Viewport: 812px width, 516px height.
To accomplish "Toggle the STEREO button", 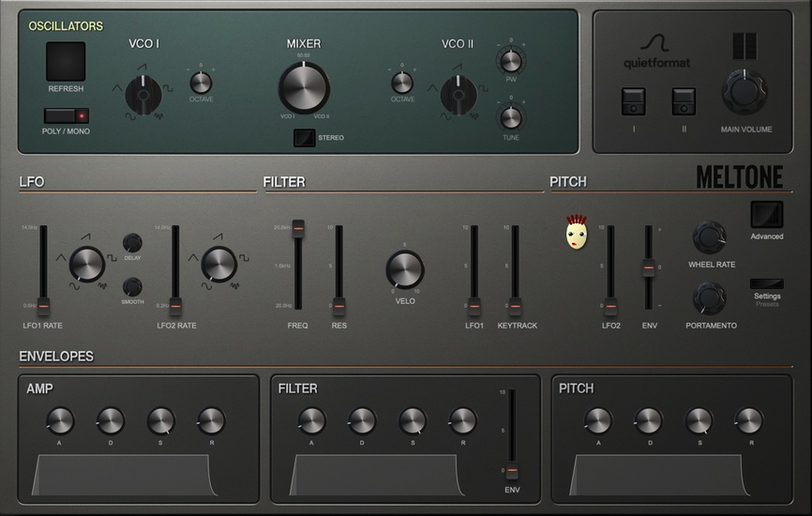I will click(304, 138).
